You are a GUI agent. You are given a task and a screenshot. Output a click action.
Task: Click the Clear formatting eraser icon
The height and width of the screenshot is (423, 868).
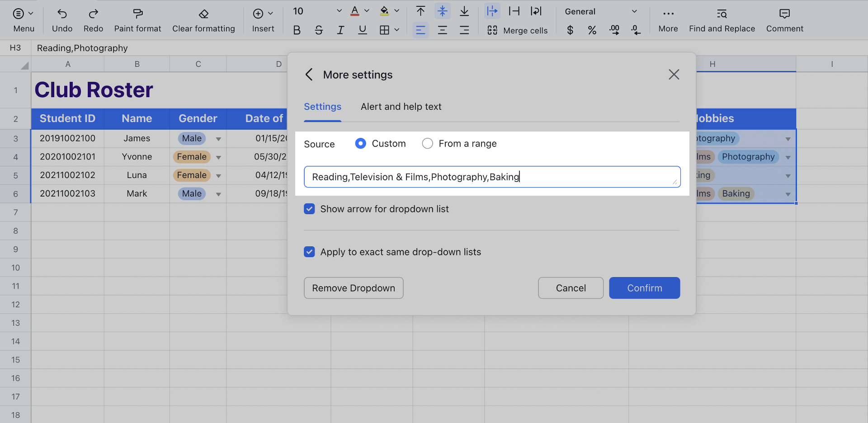203,14
